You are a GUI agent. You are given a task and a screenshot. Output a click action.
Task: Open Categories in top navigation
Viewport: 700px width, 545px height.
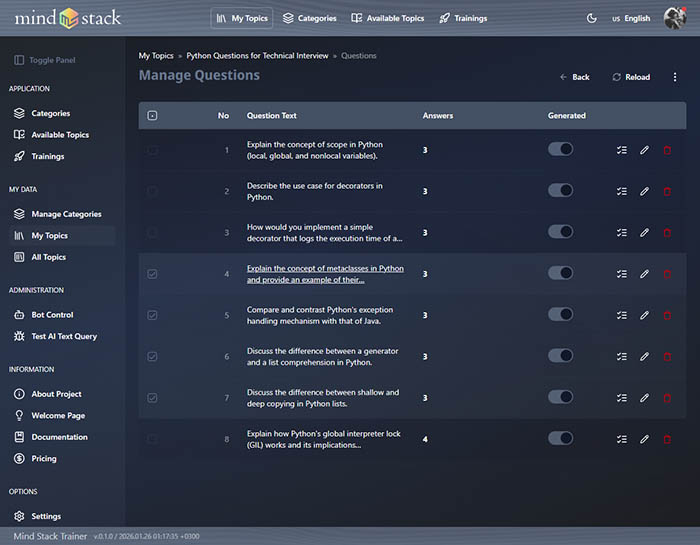tap(309, 18)
